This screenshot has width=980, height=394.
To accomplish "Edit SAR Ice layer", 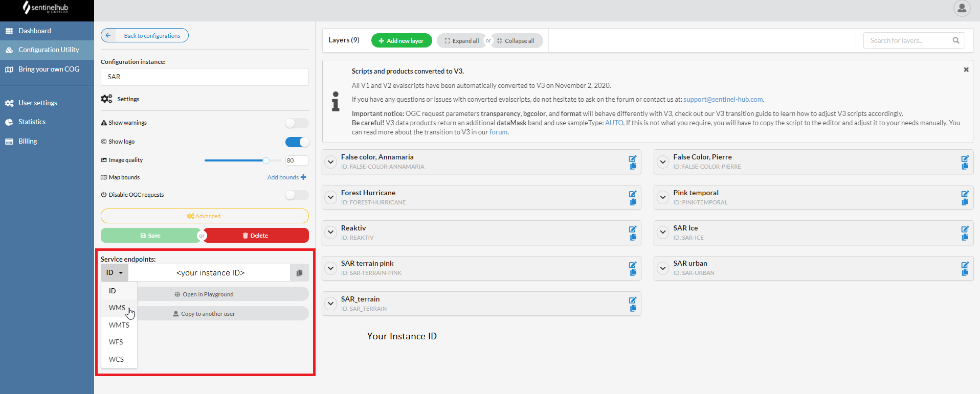I will pyautogui.click(x=965, y=229).
